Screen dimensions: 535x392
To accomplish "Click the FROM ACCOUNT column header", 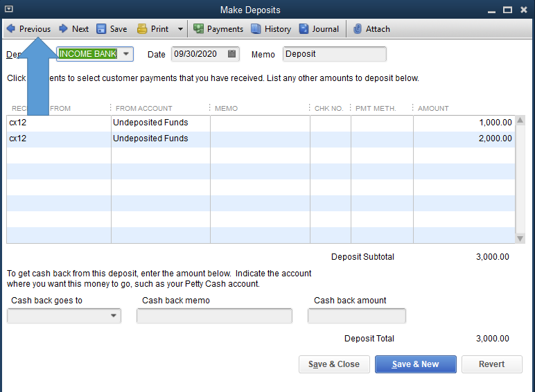I will [144, 109].
